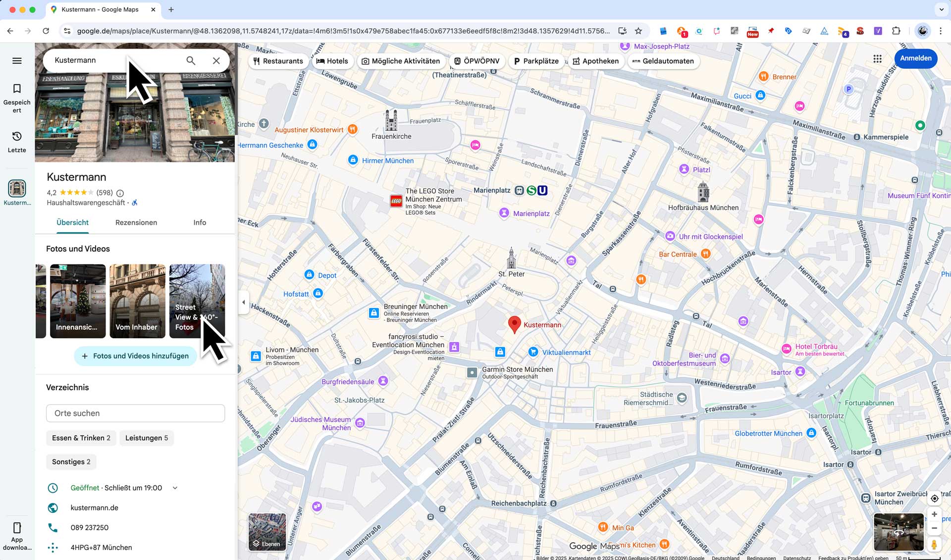Click Fotos und Videos hinzufügen button
Image resolution: width=951 pixels, height=560 pixels.
(x=135, y=356)
